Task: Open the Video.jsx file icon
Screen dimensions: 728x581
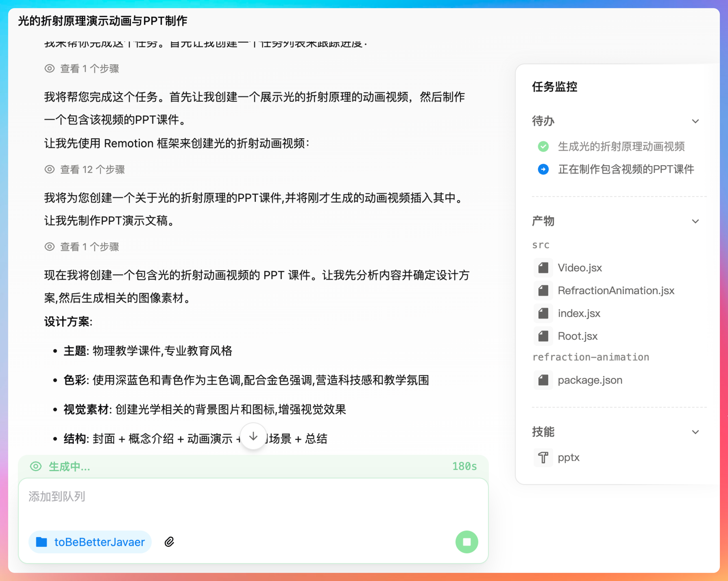Action: tap(543, 268)
